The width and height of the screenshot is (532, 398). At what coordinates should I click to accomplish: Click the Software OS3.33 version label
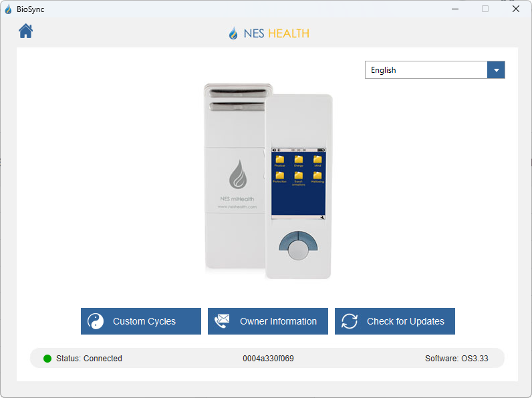pyautogui.click(x=456, y=359)
